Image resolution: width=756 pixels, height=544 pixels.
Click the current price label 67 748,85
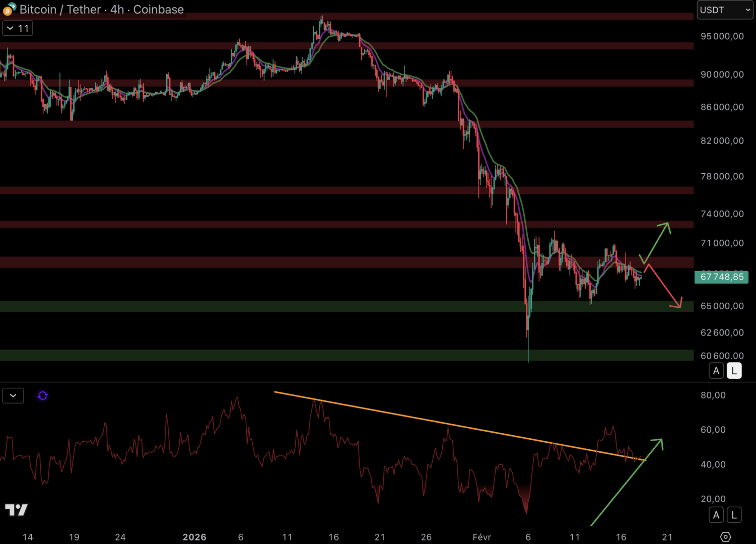click(721, 277)
